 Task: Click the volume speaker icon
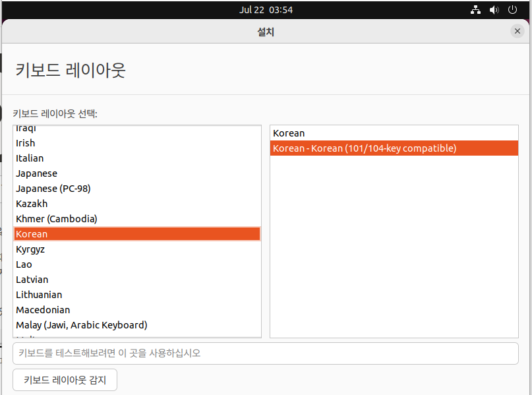pos(494,10)
